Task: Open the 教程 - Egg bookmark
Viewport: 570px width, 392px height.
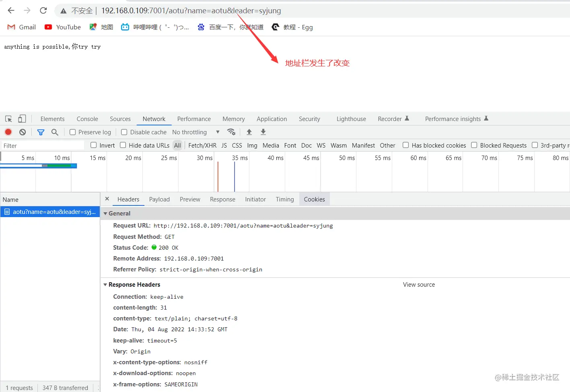Action: click(292, 27)
